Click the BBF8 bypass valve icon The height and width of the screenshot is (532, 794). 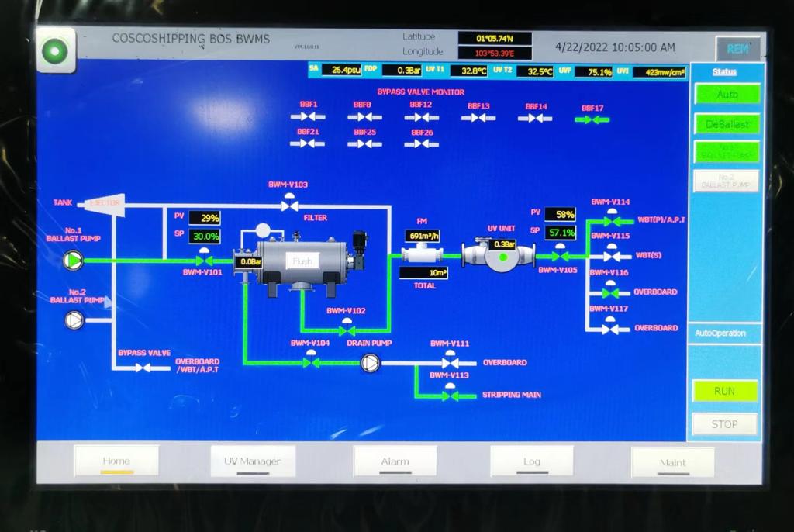coord(364,117)
